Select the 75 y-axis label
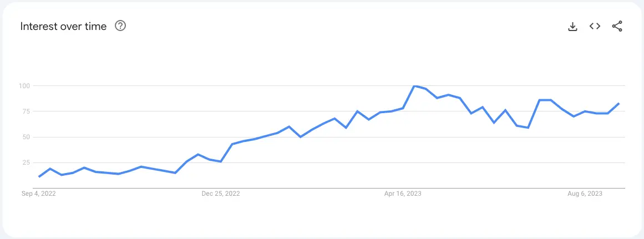644x239 pixels. pyautogui.click(x=27, y=111)
